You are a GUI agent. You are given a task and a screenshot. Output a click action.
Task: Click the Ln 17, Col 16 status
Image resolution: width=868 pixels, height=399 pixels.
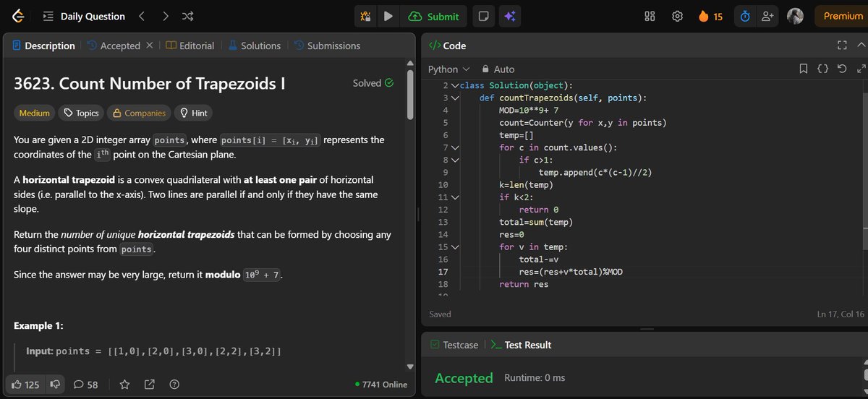[x=840, y=314]
